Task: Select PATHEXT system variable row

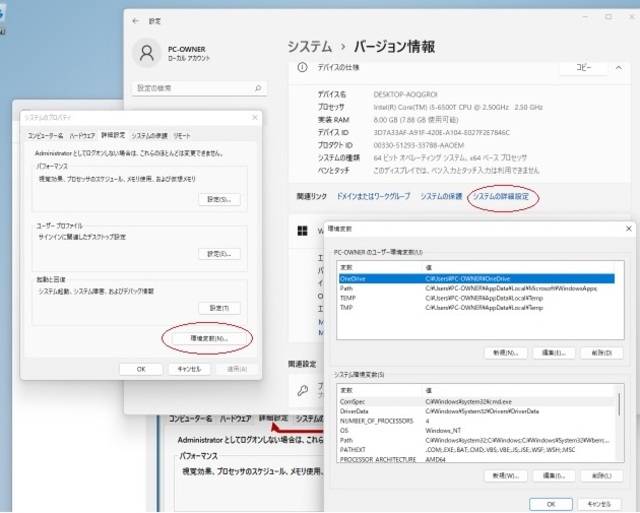Action: point(476,450)
